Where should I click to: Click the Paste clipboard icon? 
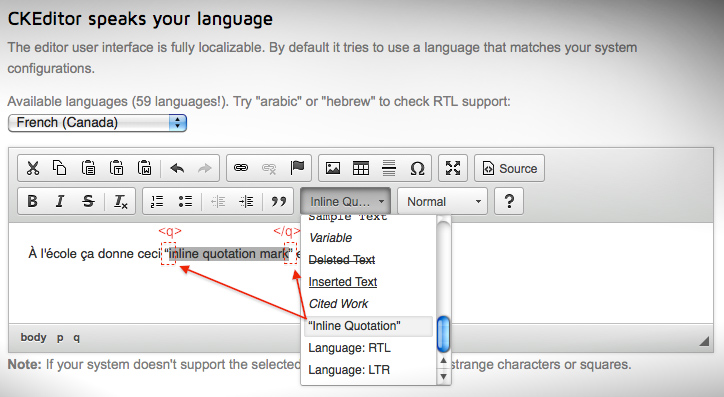88,168
